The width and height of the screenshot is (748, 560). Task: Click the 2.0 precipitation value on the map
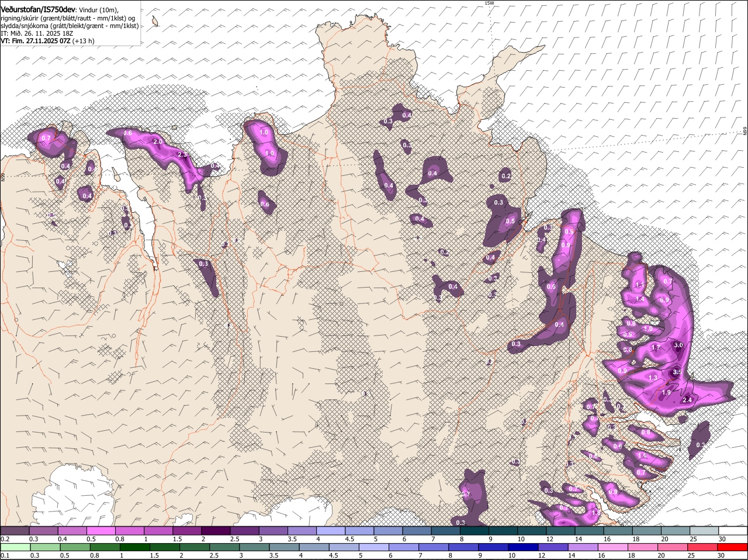click(158, 141)
